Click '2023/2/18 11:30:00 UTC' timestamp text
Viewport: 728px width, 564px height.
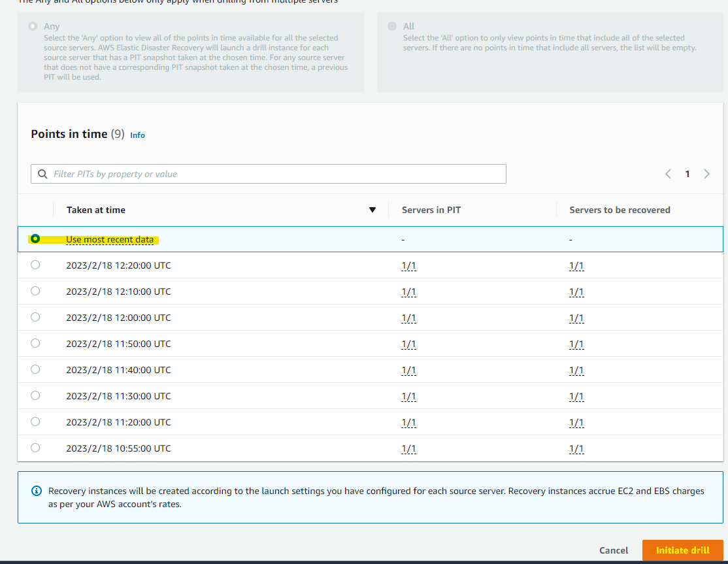118,396
